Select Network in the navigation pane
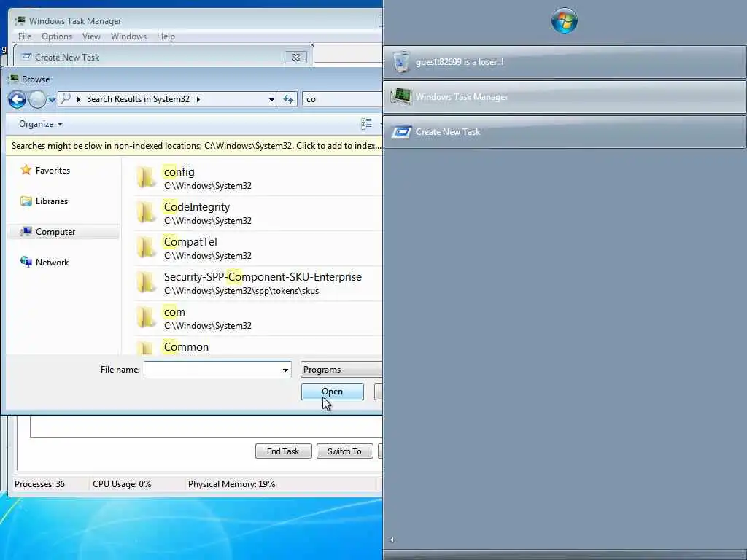This screenshot has height=560, width=747. 52,262
